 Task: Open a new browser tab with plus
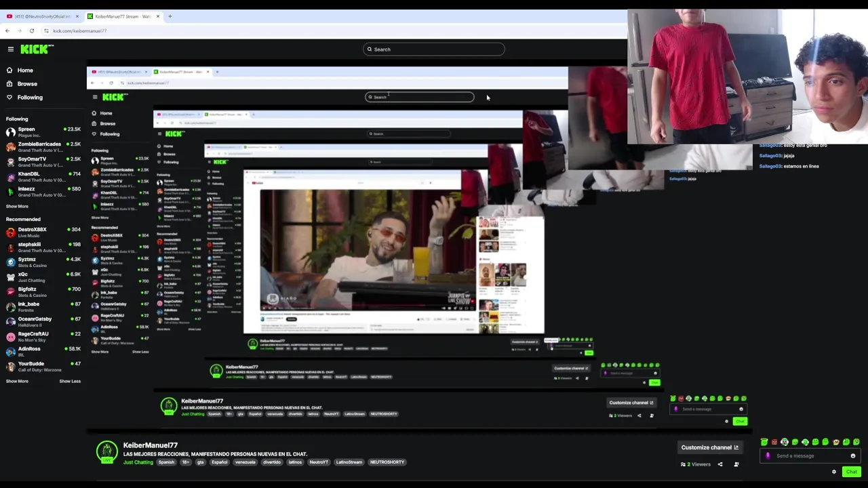pyautogui.click(x=170, y=16)
